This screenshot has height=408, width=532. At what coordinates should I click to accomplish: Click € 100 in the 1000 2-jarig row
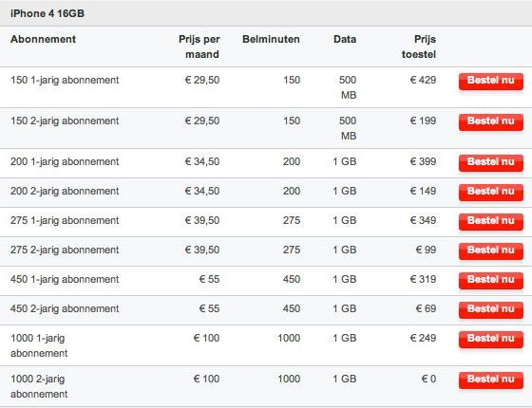(x=206, y=379)
